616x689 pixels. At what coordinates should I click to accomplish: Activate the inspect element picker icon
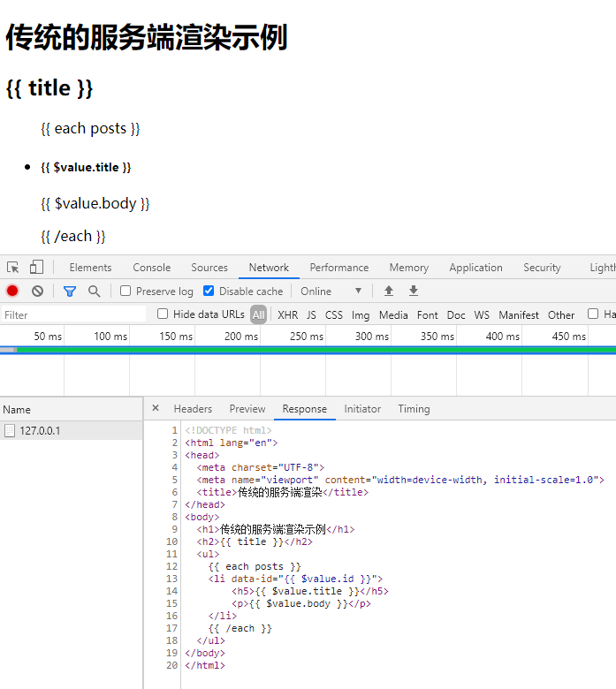tap(12, 267)
